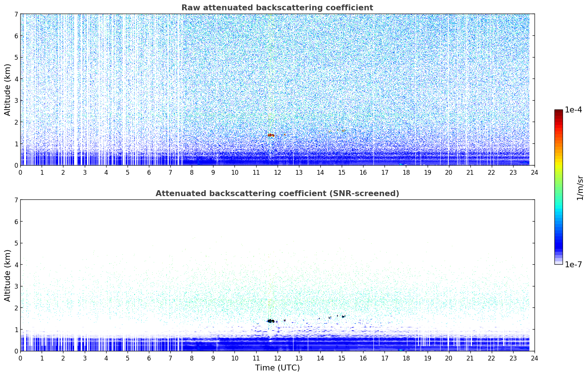Click the '1/m/sr' color bar unit label
The height and width of the screenshot is (376, 588).
tap(580, 188)
